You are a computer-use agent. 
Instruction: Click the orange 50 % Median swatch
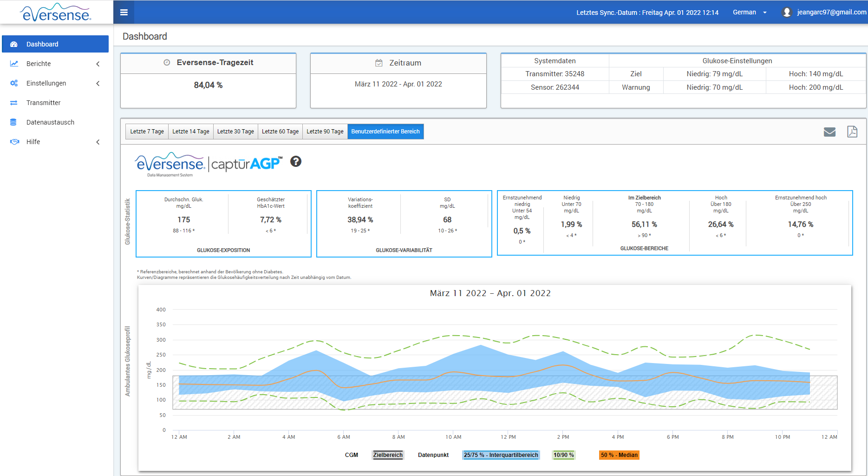pyautogui.click(x=619, y=455)
